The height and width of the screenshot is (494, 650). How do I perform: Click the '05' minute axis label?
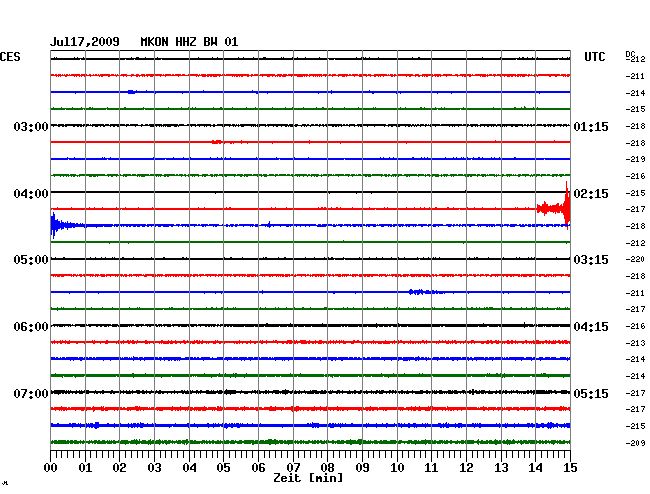coord(223,467)
